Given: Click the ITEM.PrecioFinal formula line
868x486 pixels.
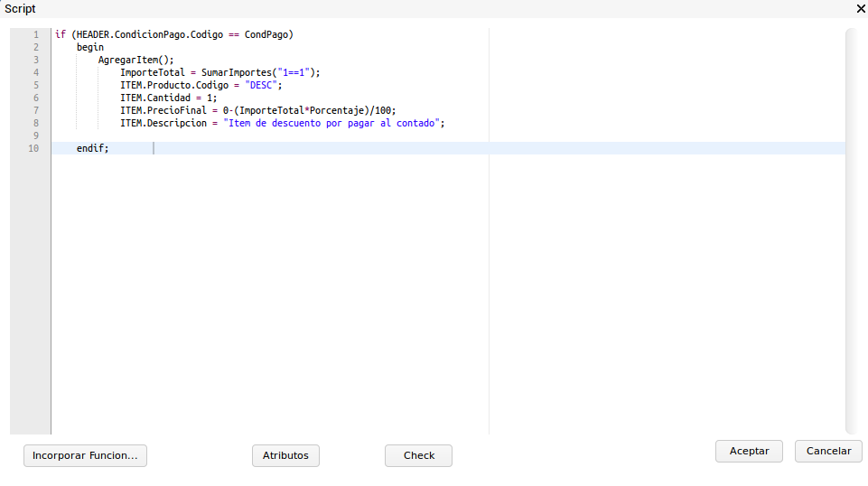Looking at the screenshot, I should [257, 110].
